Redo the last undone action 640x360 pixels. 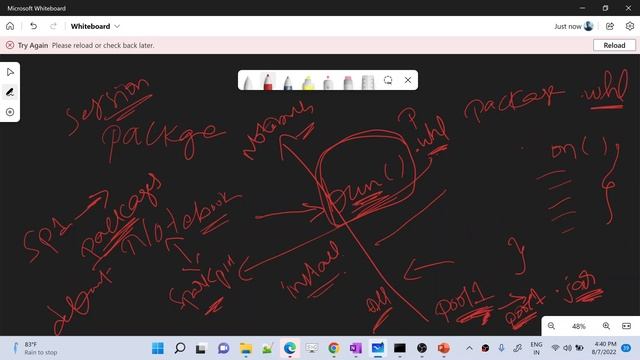(53, 26)
